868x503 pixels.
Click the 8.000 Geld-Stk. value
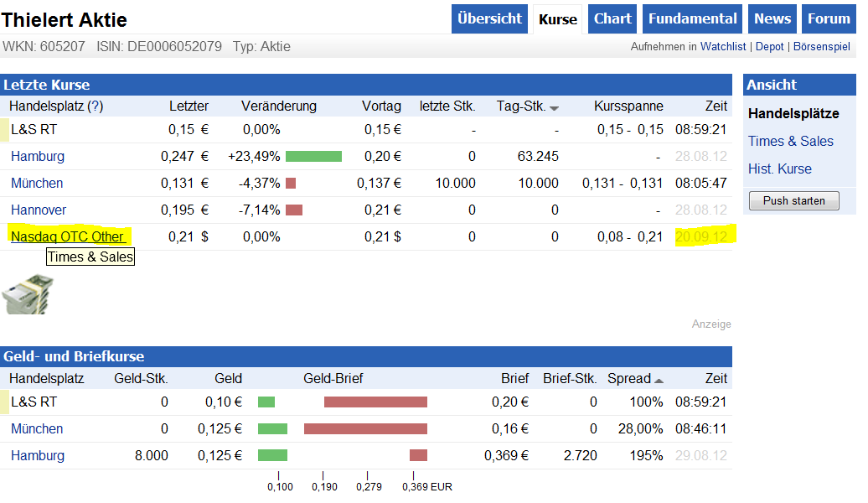pos(151,455)
